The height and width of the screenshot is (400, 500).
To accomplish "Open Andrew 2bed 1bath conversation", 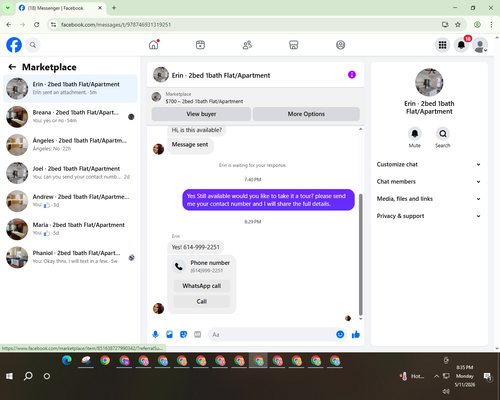I will tap(70, 201).
